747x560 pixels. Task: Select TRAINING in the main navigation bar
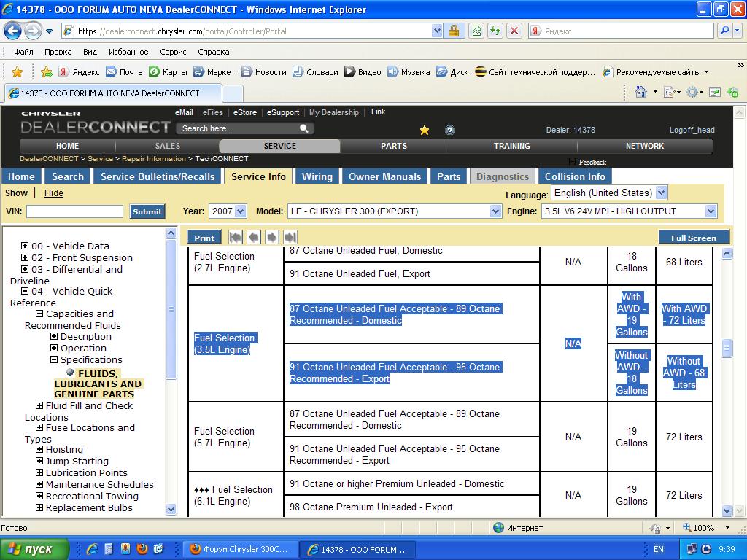(512, 146)
